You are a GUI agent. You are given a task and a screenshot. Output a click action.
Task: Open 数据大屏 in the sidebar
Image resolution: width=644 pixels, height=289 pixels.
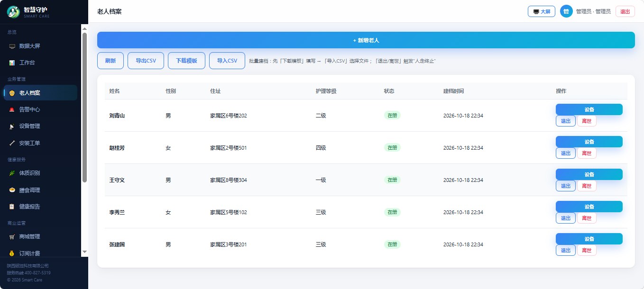click(40, 46)
